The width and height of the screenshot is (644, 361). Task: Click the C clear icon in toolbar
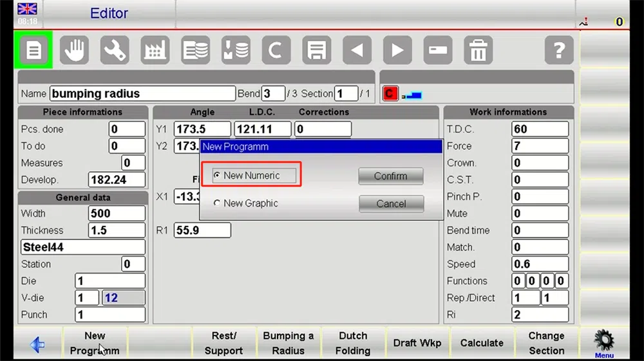[x=276, y=50]
